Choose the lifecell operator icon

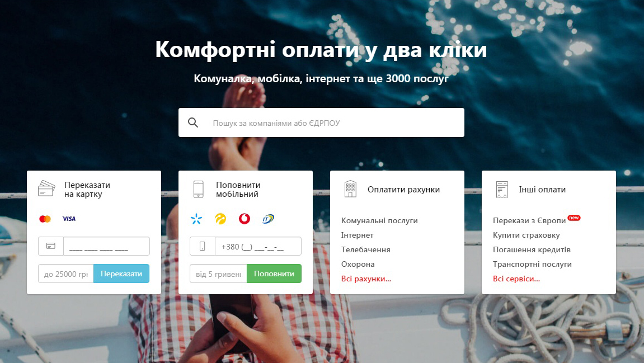point(220,219)
